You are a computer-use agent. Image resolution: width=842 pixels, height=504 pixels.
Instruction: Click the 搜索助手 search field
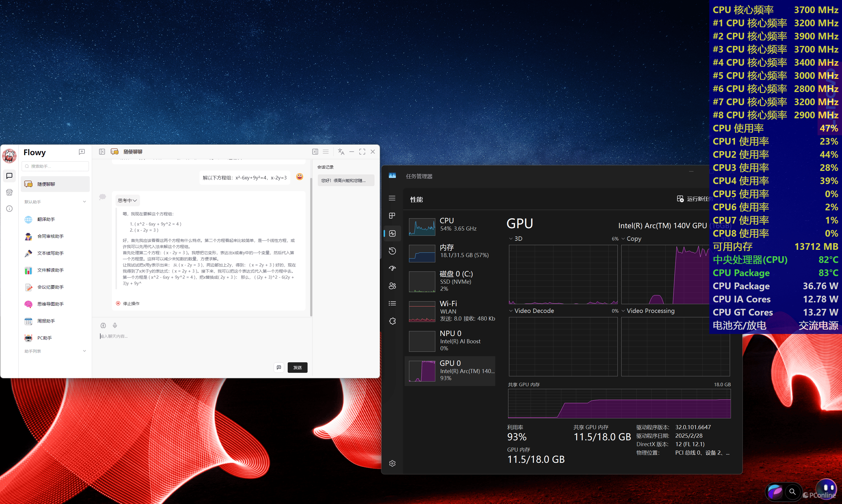click(x=55, y=166)
